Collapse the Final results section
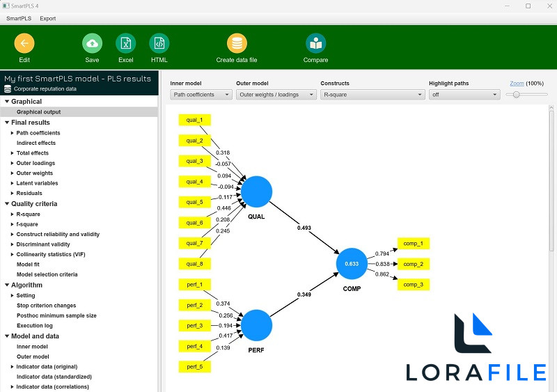Screen dimensions: 557x392 [7, 123]
